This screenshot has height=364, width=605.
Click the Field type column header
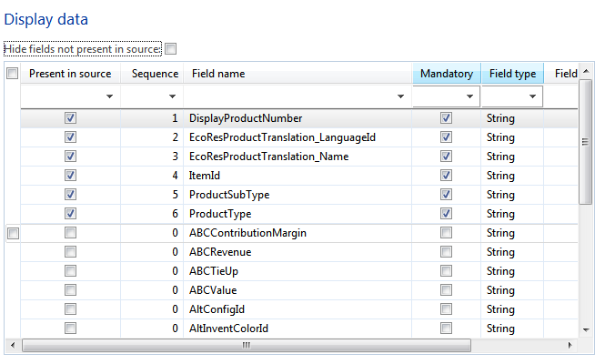[512, 74]
